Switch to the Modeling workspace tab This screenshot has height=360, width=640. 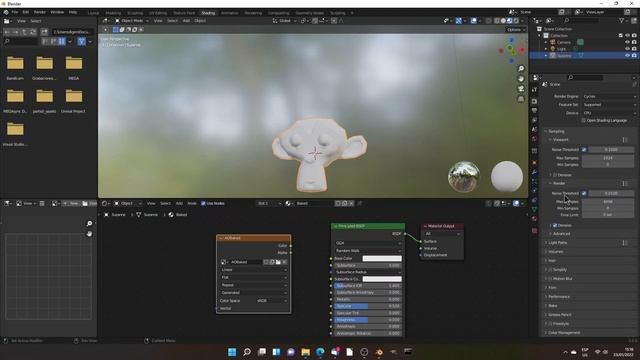113,13
